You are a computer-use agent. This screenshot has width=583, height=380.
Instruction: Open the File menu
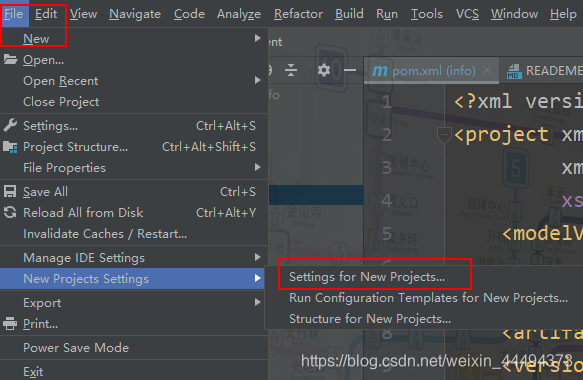[14, 14]
